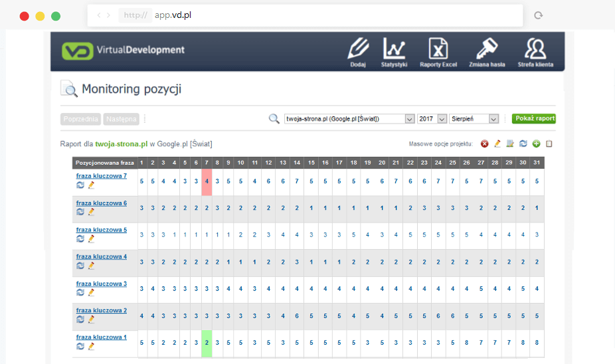615x364 pixels.
Task: Open Statystyki chart icon
Action: click(x=395, y=52)
